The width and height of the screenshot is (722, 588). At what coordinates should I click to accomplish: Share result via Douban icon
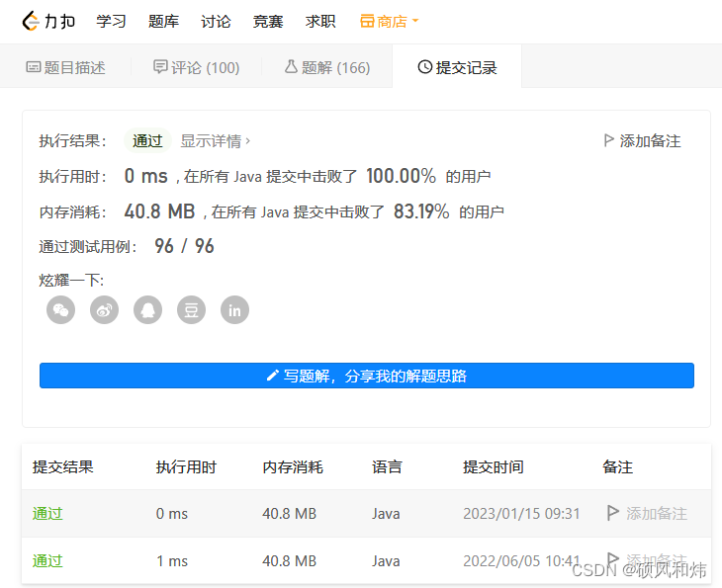191,309
